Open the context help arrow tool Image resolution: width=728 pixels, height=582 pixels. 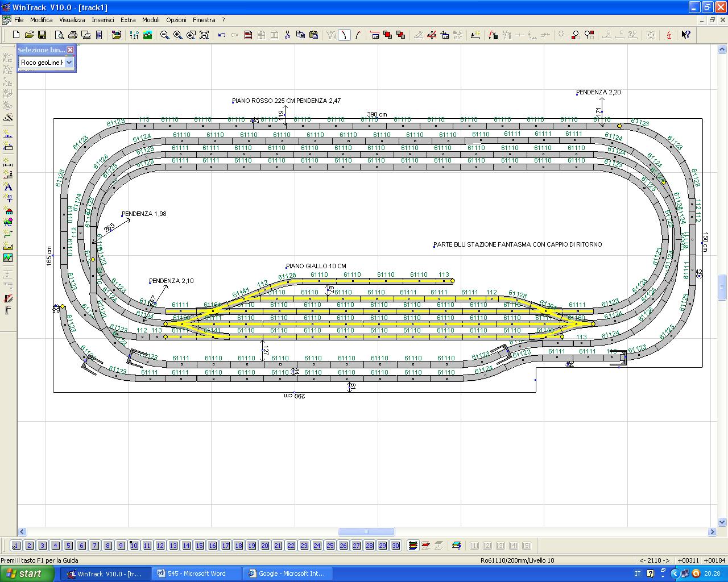tap(686, 35)
